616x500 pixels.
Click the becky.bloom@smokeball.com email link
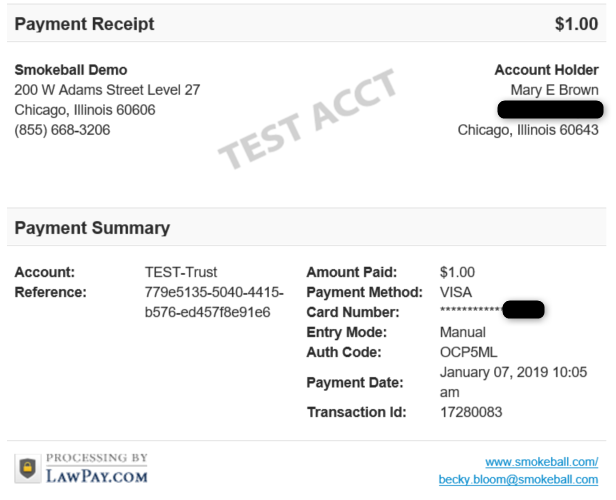pyautogui.click(x=518, y=480)
